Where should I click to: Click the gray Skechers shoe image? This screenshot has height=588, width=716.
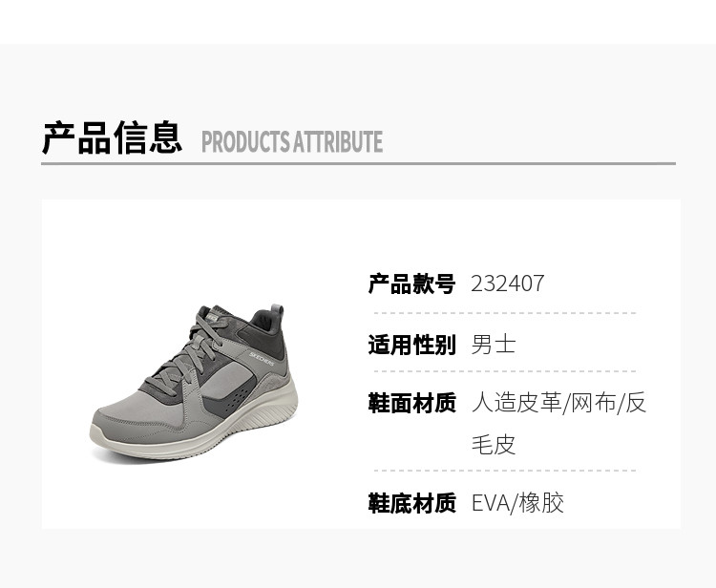point(194,383)
